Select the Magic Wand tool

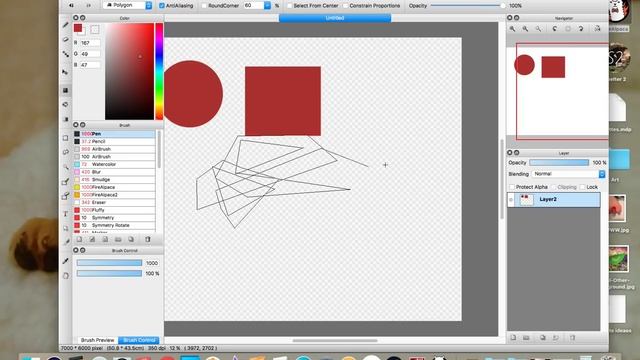coord(65,167)
